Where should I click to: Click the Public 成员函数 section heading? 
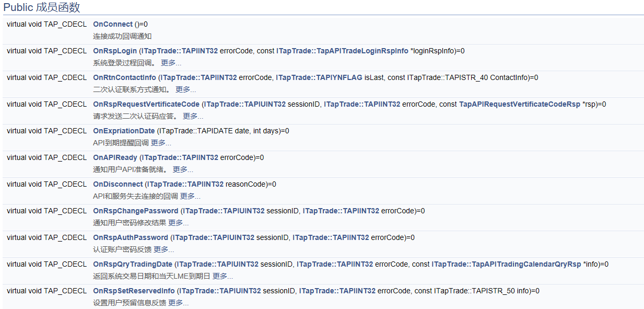(42, 6)
